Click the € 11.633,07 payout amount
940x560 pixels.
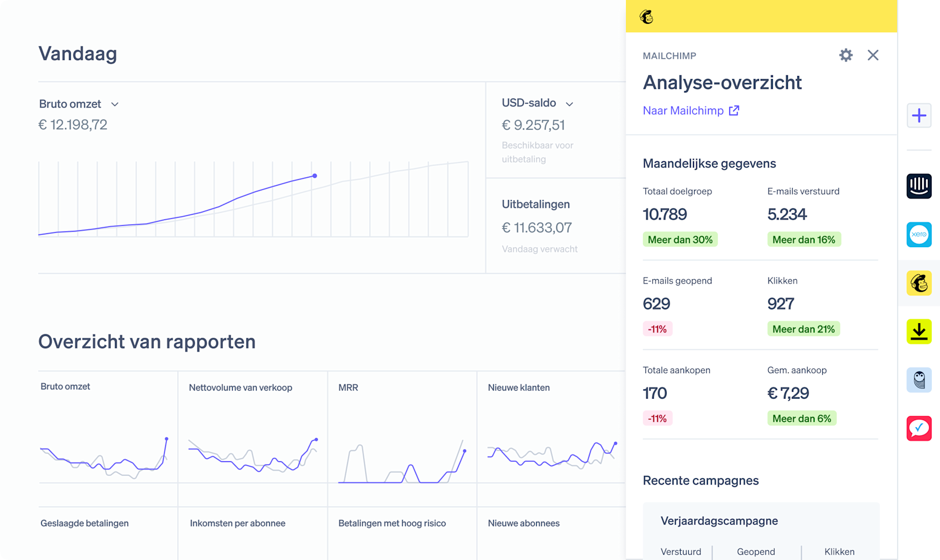(x=537, y=227)
